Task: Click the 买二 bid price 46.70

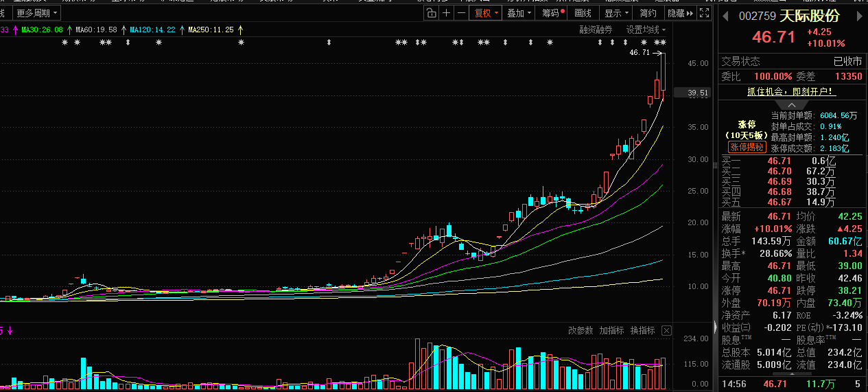Action: coord(779,171)
